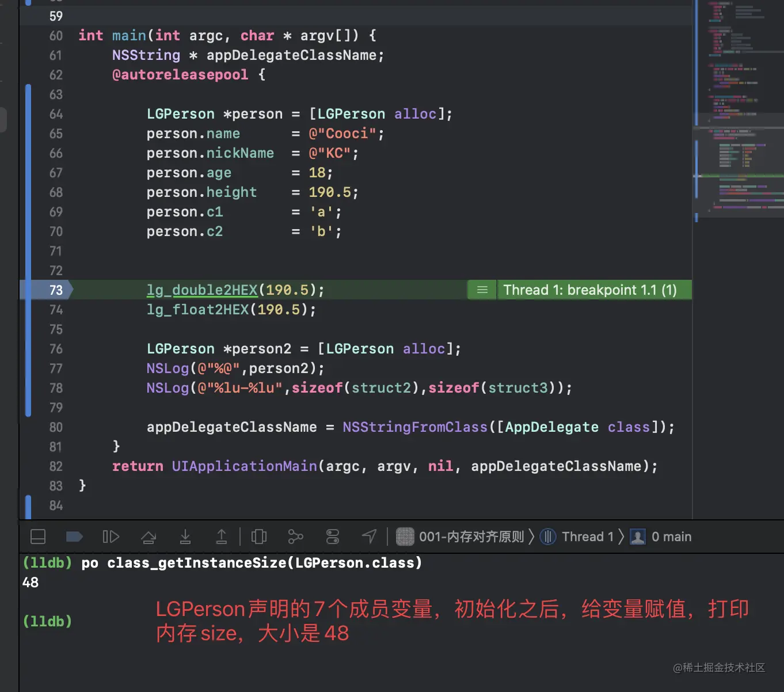The image size is (784, 692).
Task: Open Debug View Hierarchy
Action: (x=258, y=537)
